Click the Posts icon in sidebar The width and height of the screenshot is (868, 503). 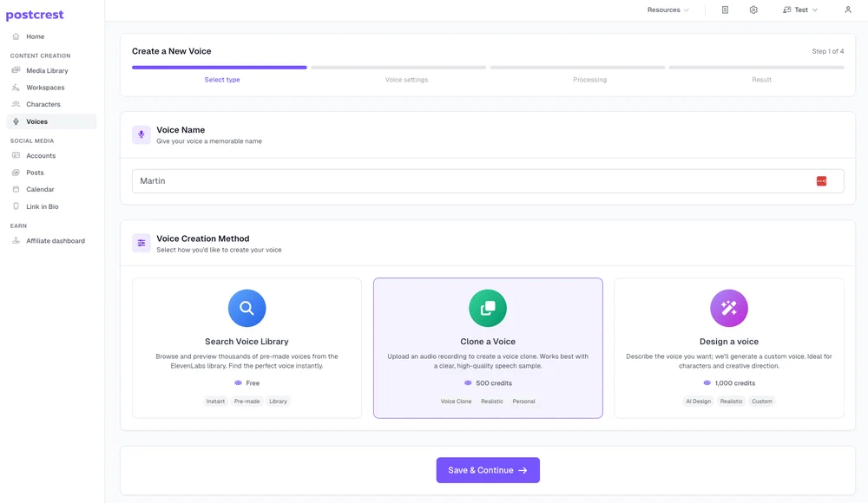tap(16, 173)
